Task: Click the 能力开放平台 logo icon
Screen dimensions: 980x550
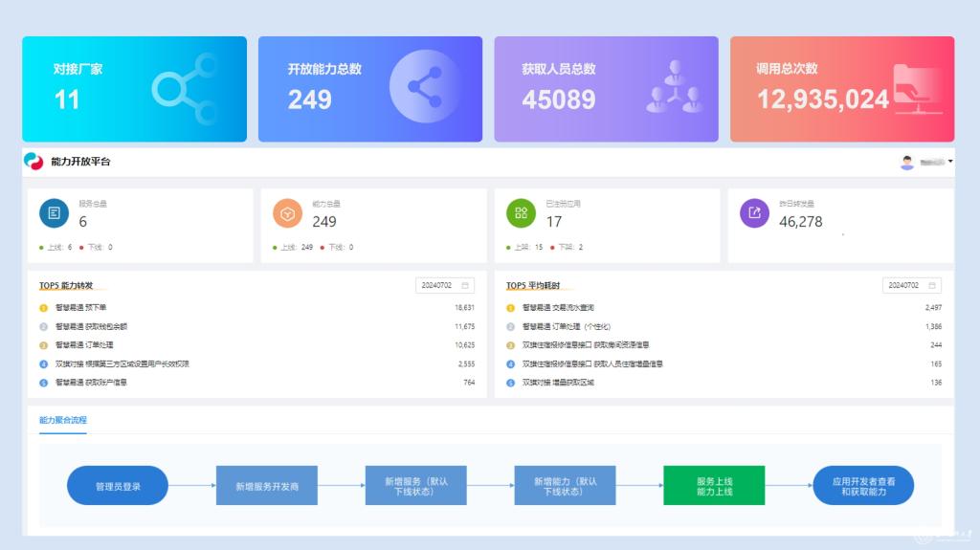Action: [34, 162]
